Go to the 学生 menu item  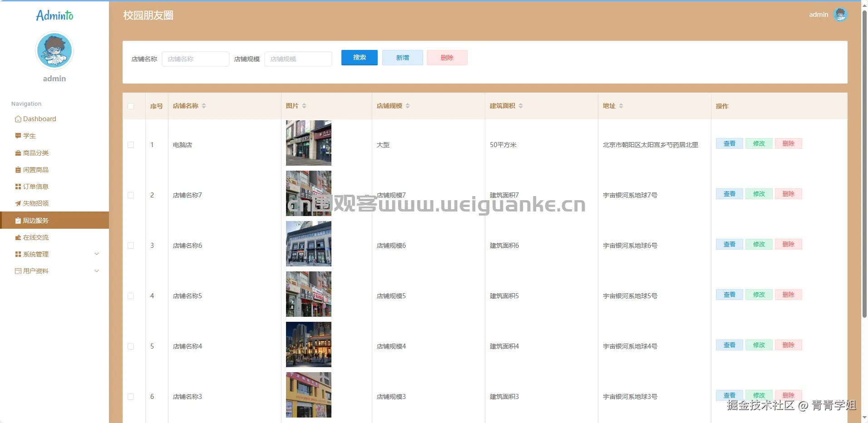coord(54,136)
